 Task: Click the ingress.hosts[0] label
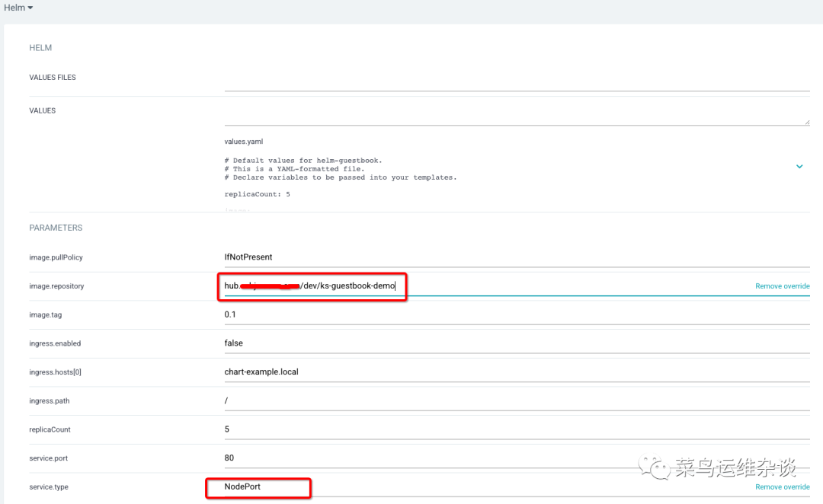[55, 372]
